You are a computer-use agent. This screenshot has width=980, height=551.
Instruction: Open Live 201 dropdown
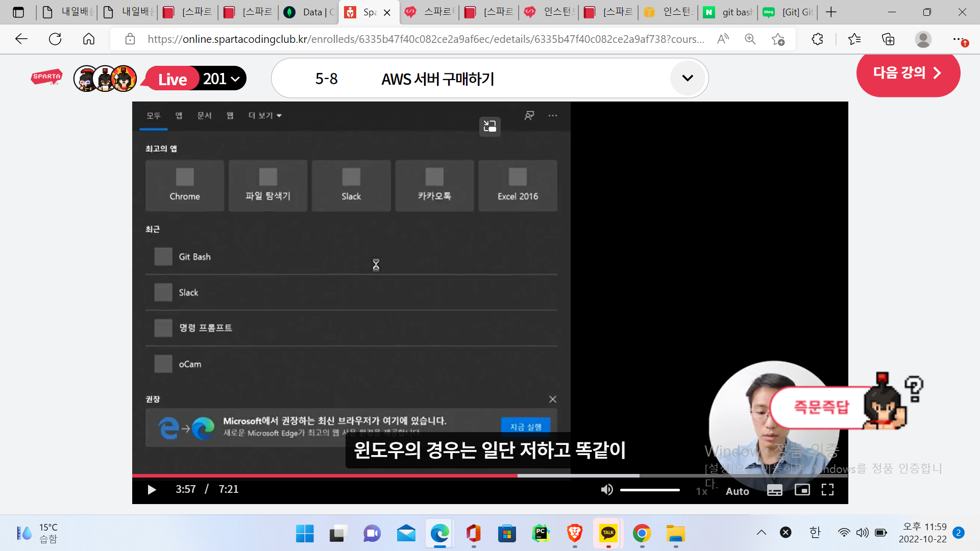pos(197,79)
